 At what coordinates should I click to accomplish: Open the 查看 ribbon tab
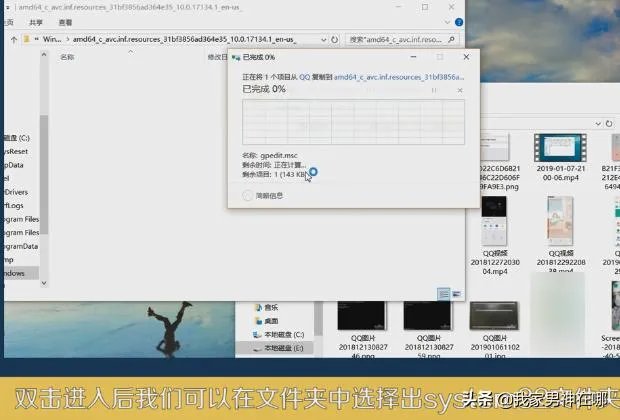[x=65, y=23]
